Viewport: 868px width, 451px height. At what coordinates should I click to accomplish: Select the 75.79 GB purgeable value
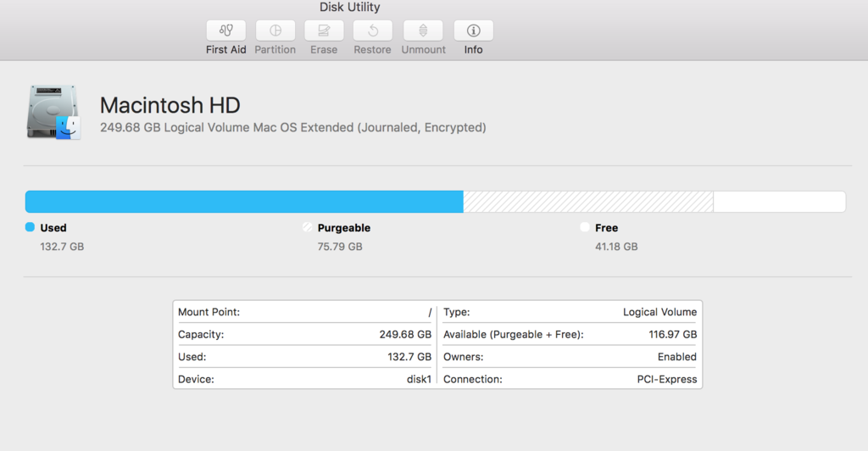click(x=340, y=247)
